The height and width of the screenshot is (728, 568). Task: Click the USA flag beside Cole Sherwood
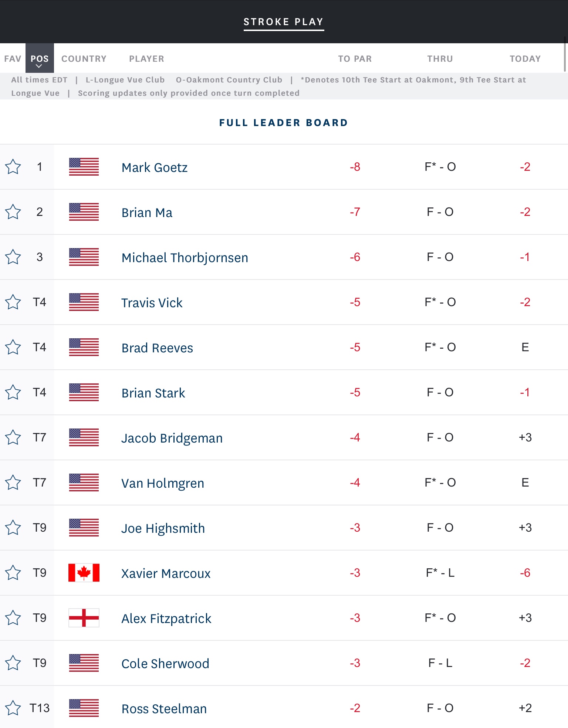(84, 663)
